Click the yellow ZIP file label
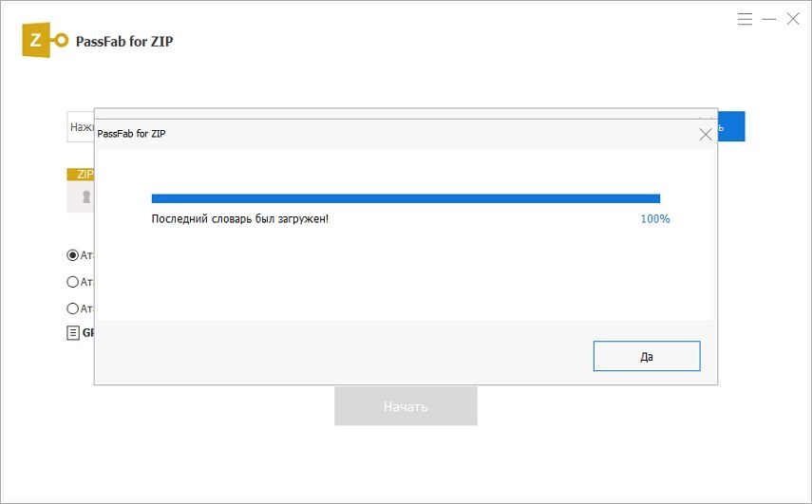The height and width of the screenshot is (504, 812). pos(81,175)
